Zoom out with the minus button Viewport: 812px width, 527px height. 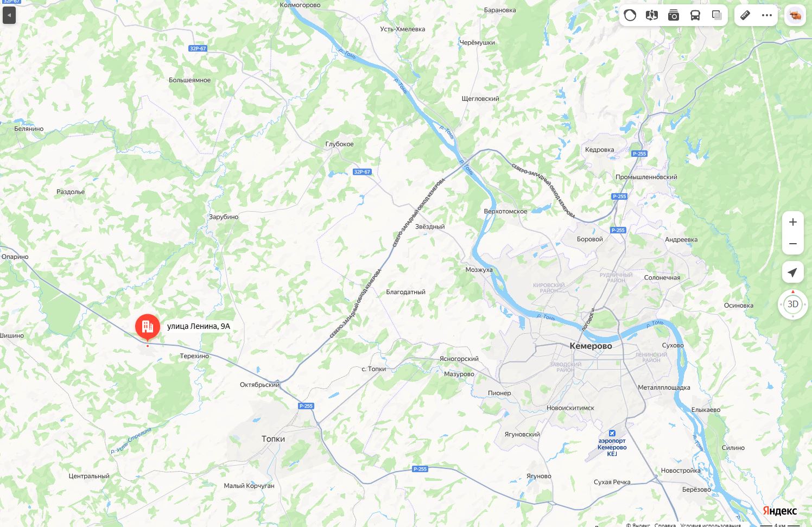click(x=793, y=244)
